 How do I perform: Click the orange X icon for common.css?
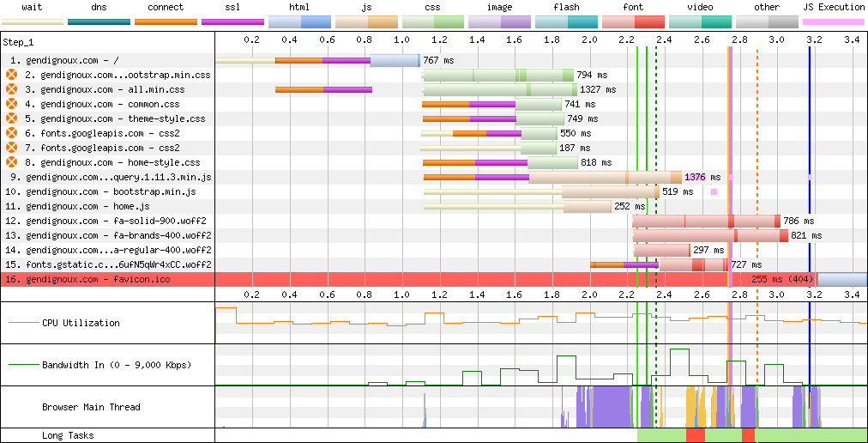click(x=11, y=104)
